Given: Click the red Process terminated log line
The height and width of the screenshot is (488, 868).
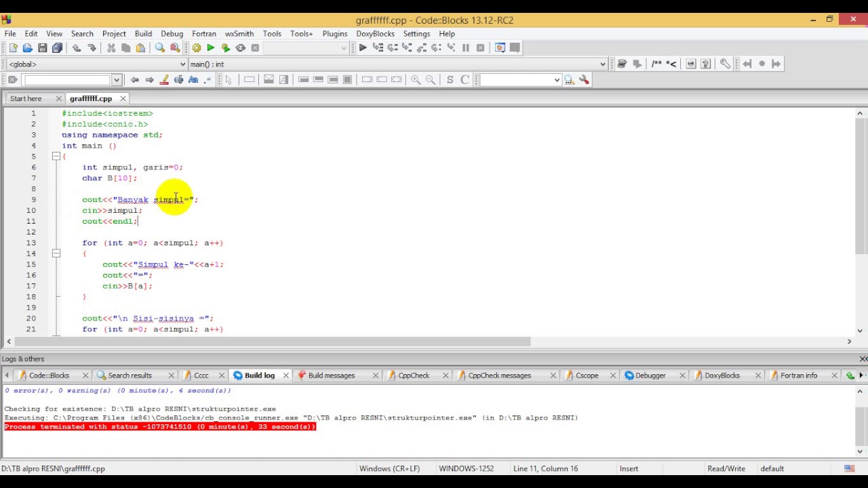Looking at the screenshot, I should click(x=160, y=427).
